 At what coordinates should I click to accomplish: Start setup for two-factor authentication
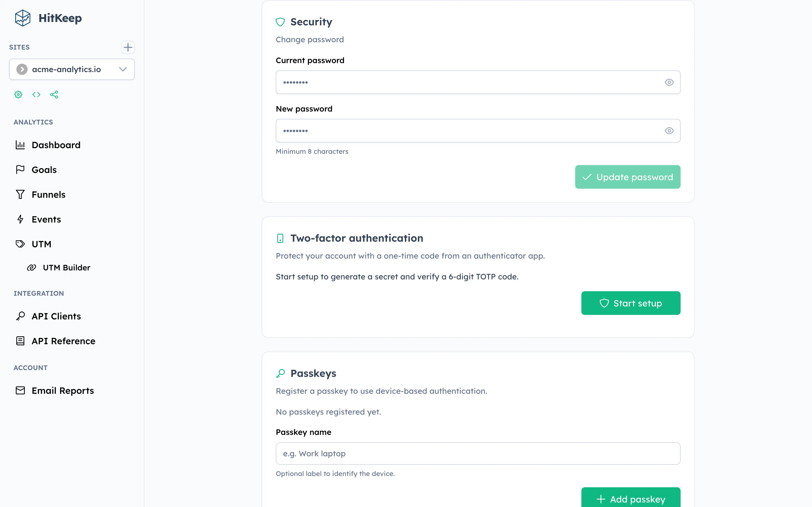coord(631,303)
